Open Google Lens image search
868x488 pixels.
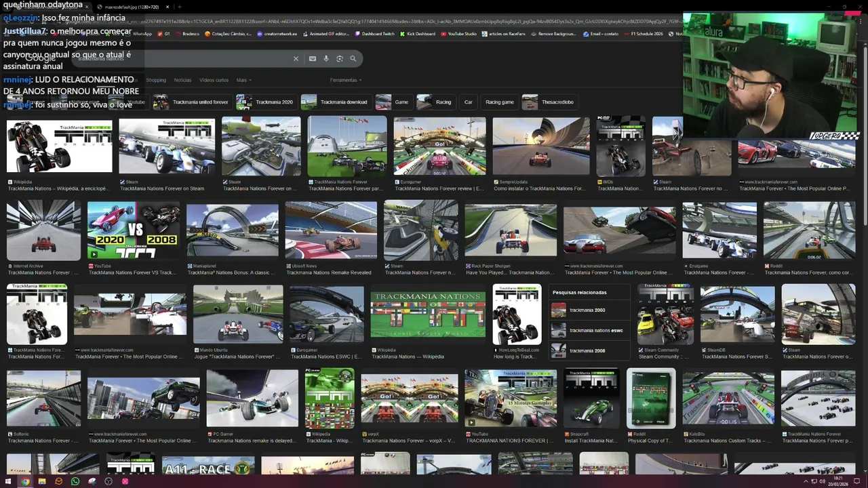[x=340, y=59]
